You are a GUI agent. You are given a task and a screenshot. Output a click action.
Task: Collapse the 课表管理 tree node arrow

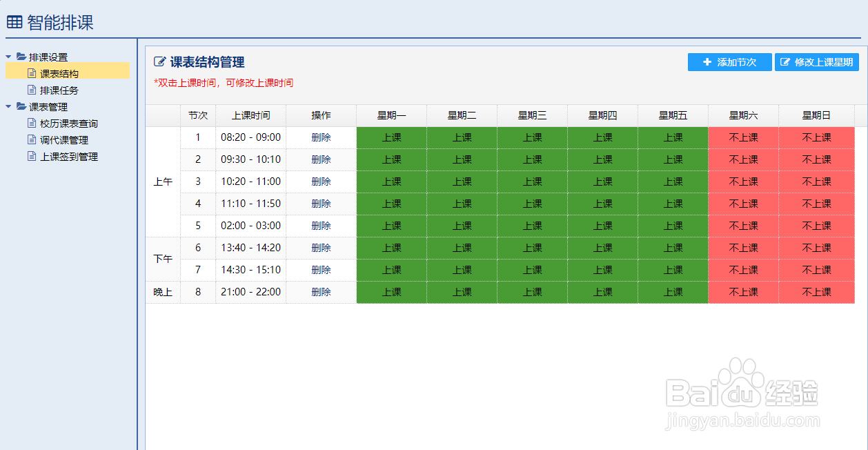coord(8,106)
